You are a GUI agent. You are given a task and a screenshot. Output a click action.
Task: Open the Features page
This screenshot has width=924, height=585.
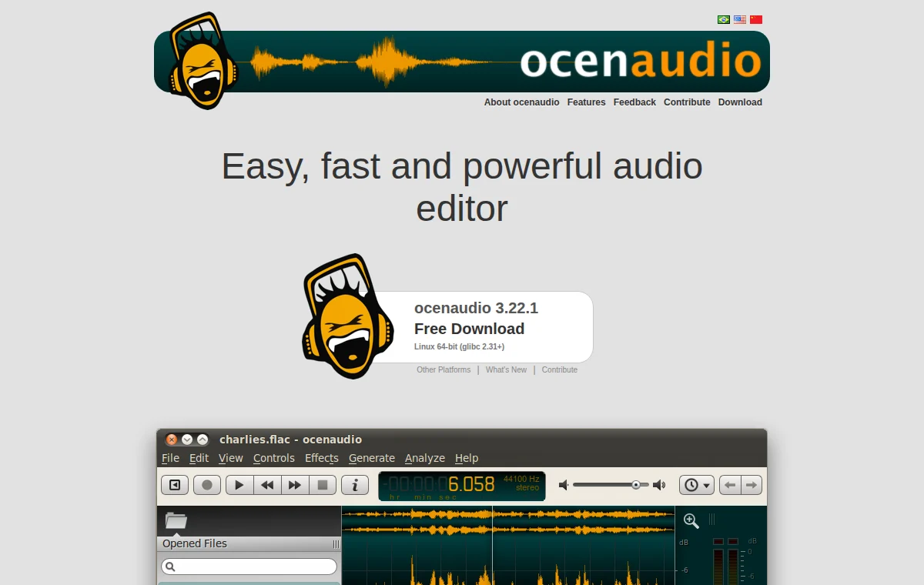(587, 102)
